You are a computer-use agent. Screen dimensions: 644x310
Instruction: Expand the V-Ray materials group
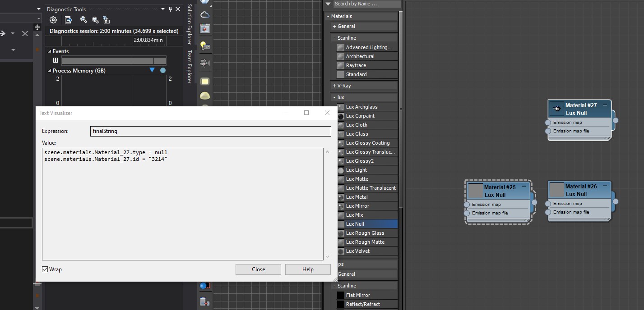(334, 86)
